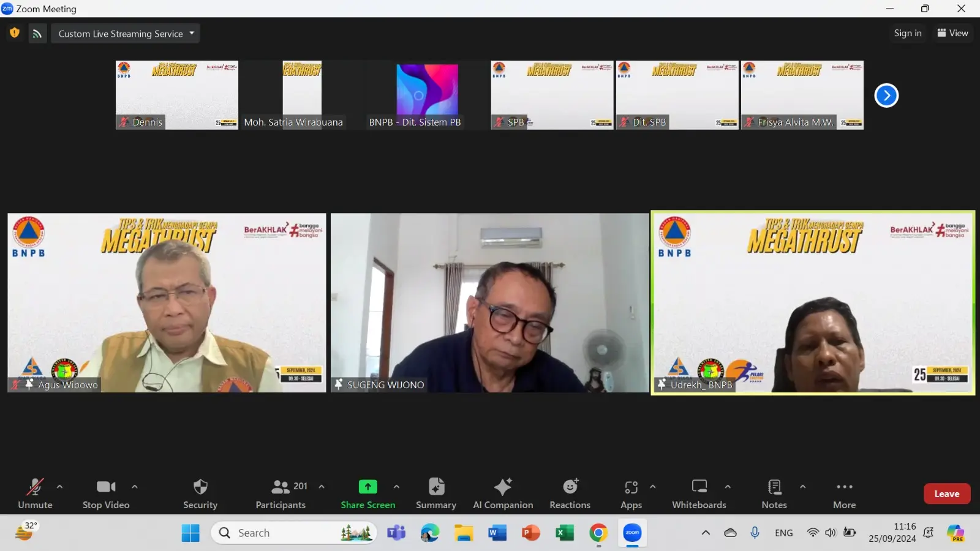This screenshot has width=980, height=551.
Task: Click the Unmute microphone icon
Action: (x=35, y=487)
